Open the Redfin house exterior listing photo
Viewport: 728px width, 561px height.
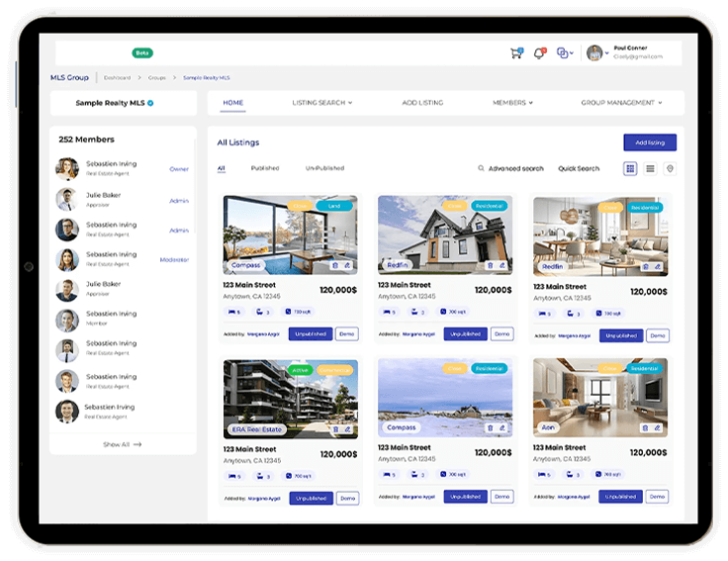[445, 235]
